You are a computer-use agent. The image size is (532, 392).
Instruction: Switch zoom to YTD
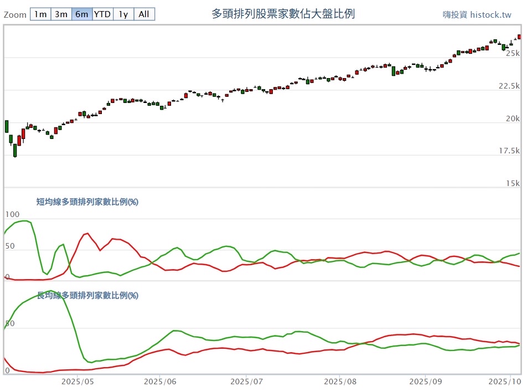tap(102, 14)
